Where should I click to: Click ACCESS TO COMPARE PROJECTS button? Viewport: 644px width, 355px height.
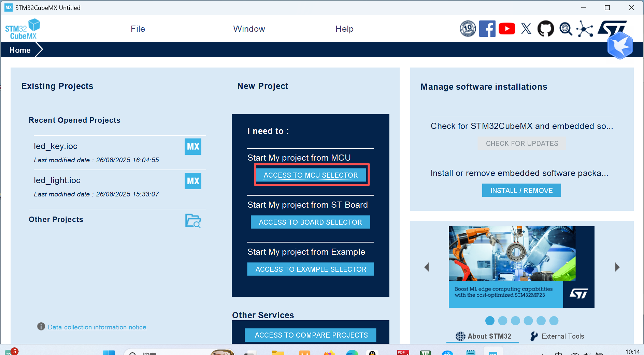[311, 335]
